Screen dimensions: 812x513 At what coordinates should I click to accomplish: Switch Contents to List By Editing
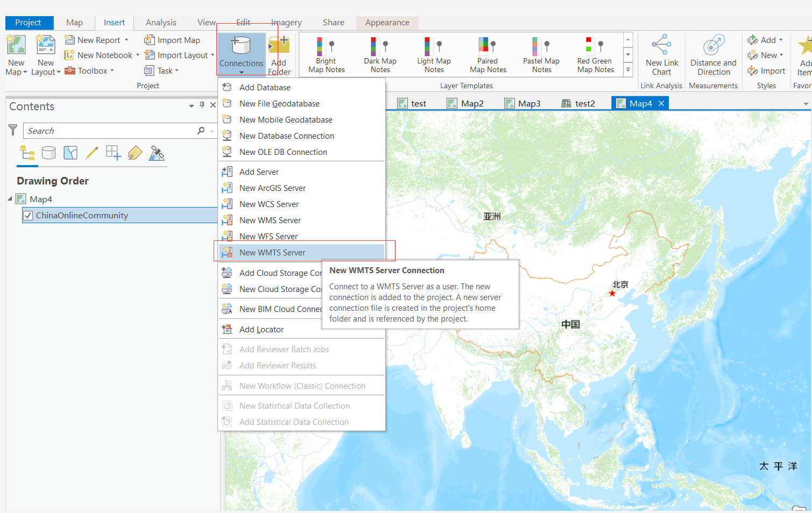[92, 153]
